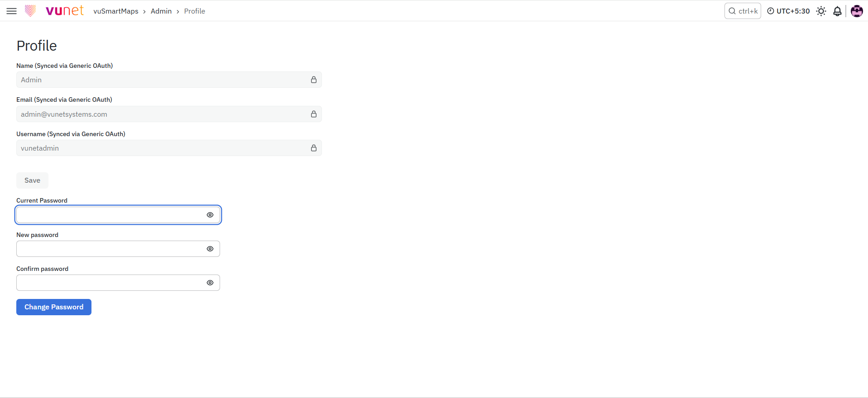The width and height of the screenshot is (868, 398).
Task: Open the notifications bell
Action: [x=837, y=11]
